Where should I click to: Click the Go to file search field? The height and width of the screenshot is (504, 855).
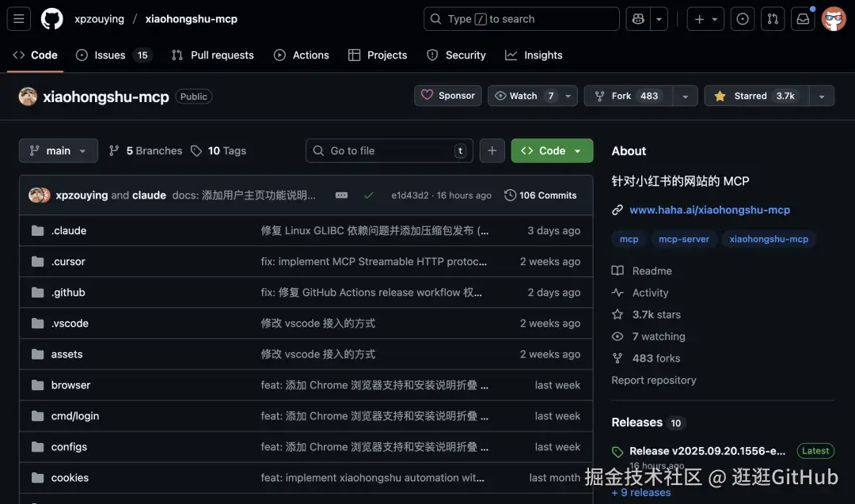click(389, 150)
